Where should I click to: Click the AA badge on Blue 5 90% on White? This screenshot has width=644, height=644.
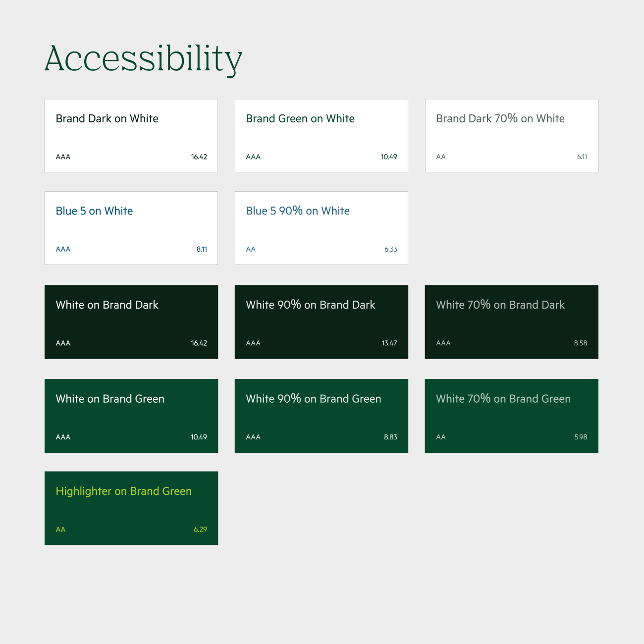click(251, 249)
